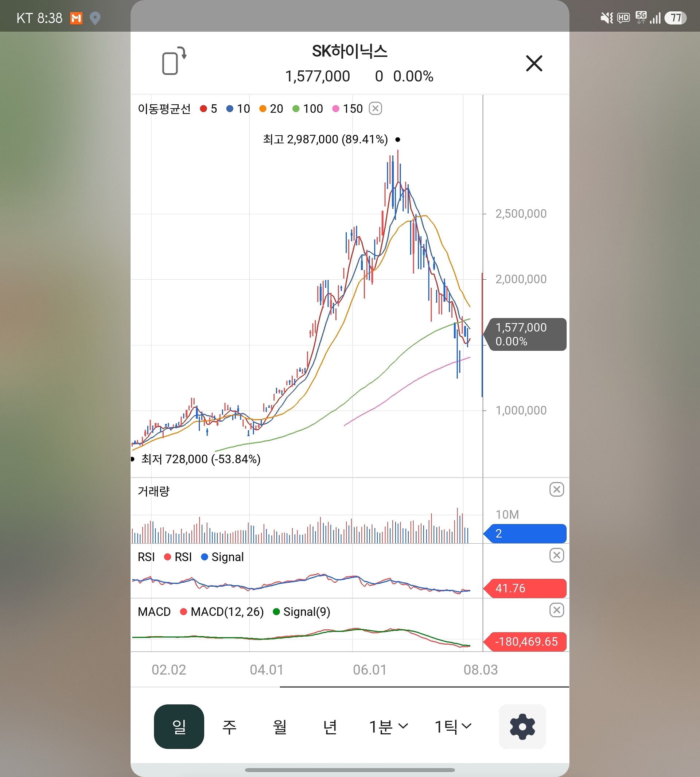700x777 pixels.
Task: Tap the rotate screen icon
Action: pyautogui.click(x=174, y=61)
